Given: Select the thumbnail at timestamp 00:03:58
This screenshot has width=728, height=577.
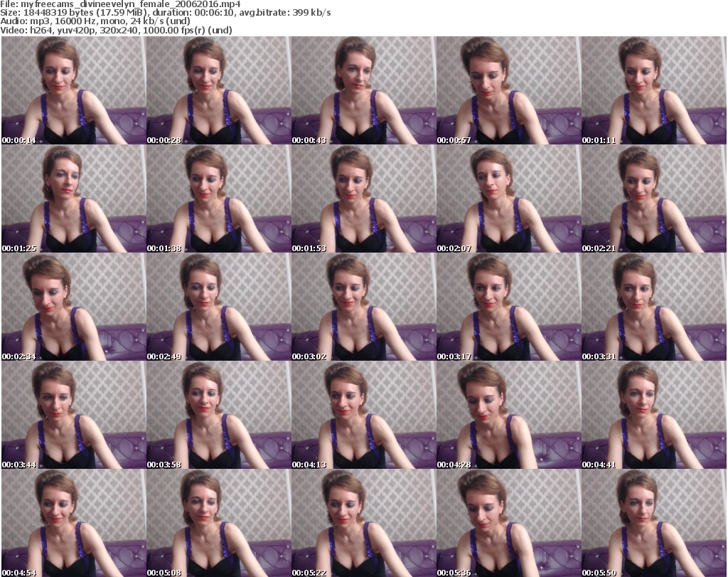Looking at the screenshot, I should pos(219,415).
